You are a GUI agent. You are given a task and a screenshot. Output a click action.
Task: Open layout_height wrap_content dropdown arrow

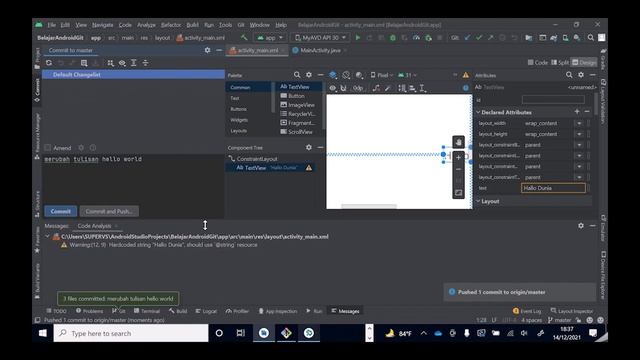579,134
